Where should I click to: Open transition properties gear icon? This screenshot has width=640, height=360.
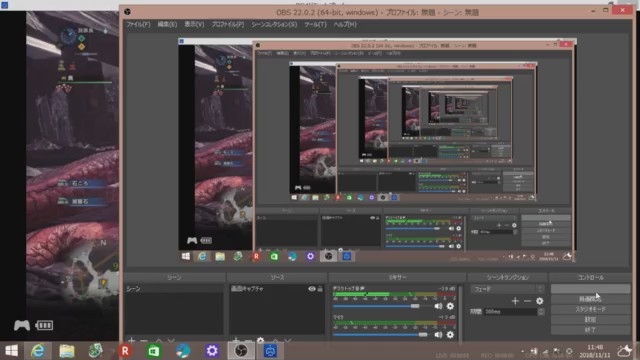tap(540, 301)
